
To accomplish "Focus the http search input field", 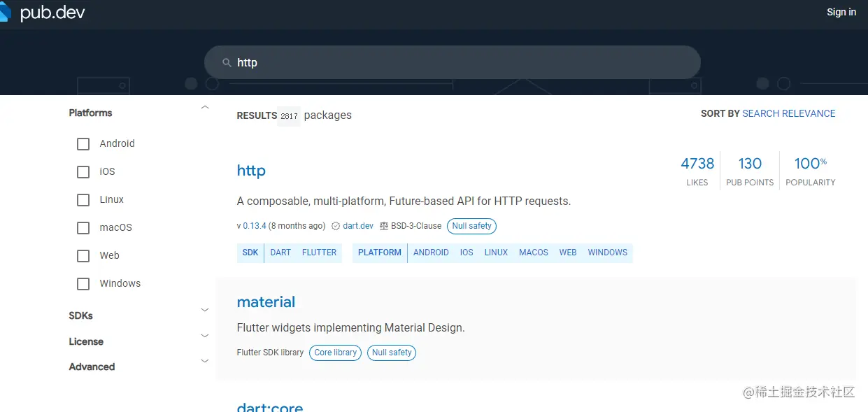I will click(452, 62).
